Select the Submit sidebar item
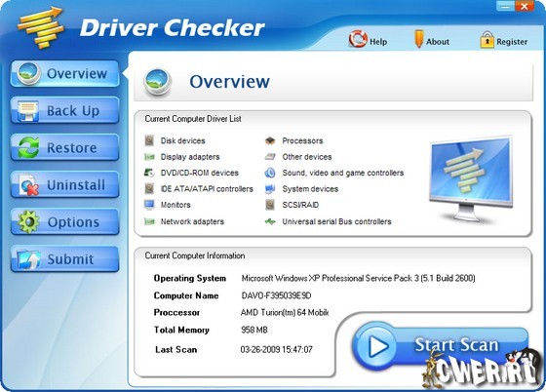The image size is (546, 392). pyautogui.click(x=64, y=259)
